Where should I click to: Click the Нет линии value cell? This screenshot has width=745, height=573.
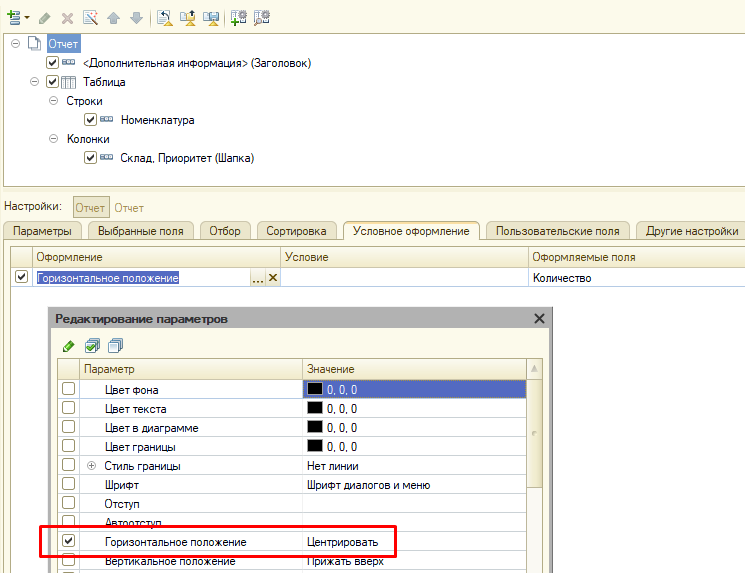click(x=414, y=466)
